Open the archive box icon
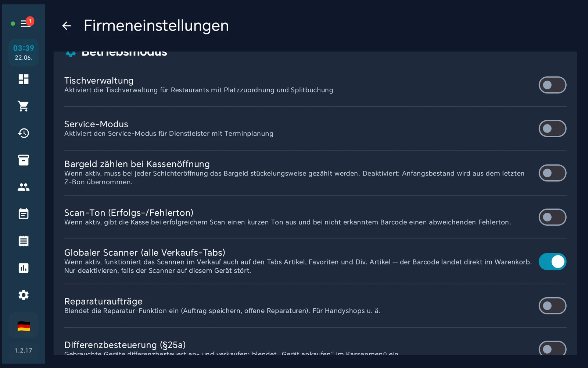Viewport: 588px width, 368px height. point(24,160)
